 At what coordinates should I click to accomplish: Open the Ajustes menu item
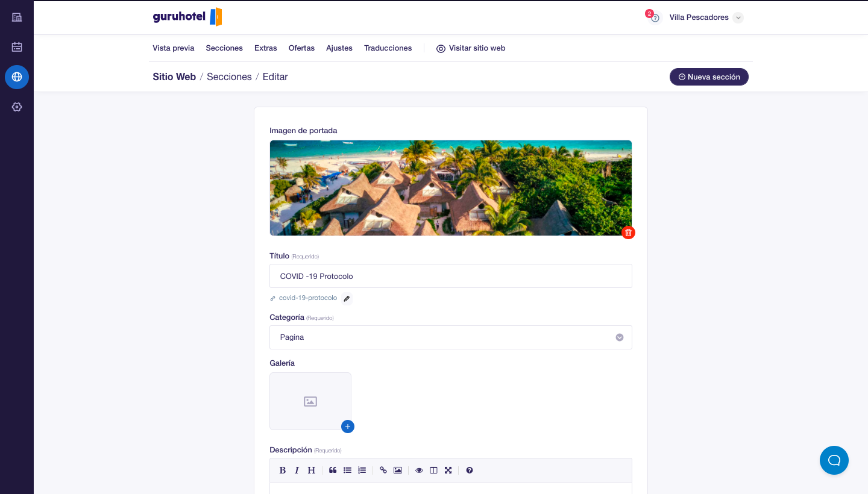pyautogui.click(x=339, y=48)
